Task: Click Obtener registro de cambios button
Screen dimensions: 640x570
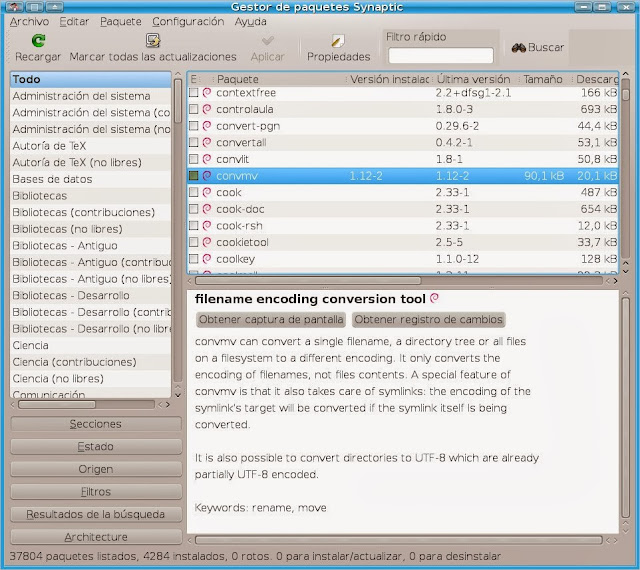Action: (428, 319)
